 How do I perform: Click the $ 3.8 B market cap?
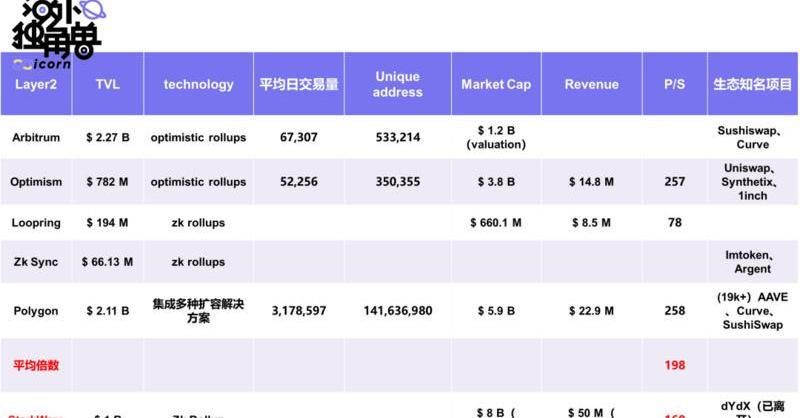coord(496,182)
